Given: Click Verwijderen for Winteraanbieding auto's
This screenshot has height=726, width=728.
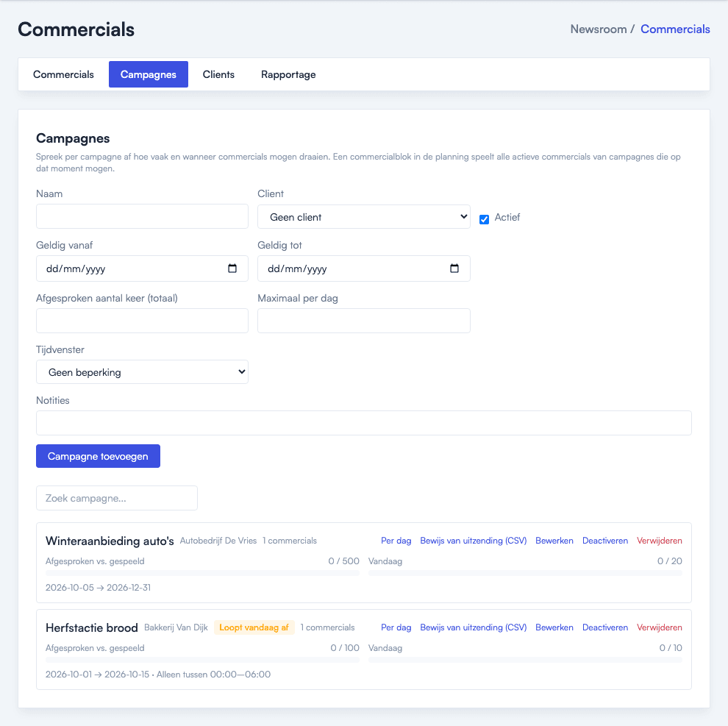Looking at the screenshot, I should pyautogui.click(x=660, y=541).
